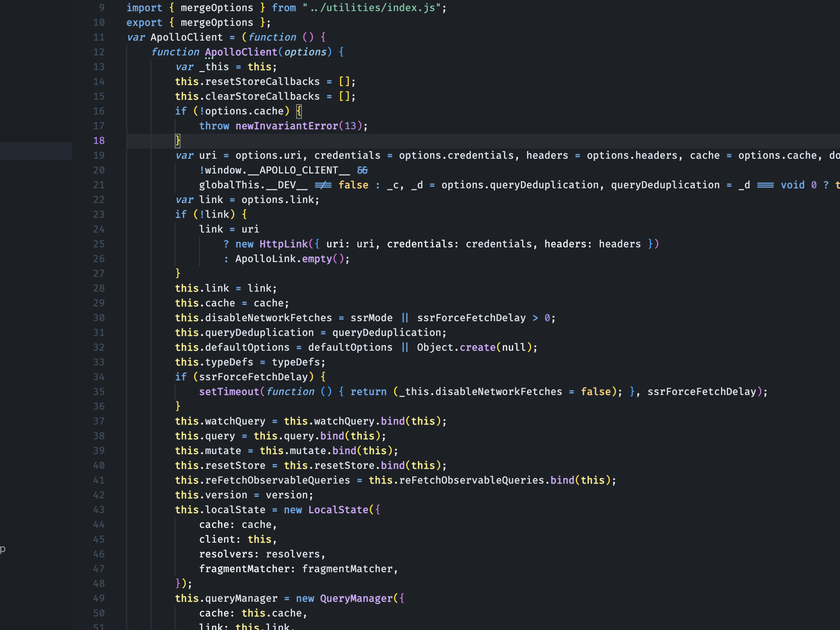840x630 pixels.
Task: Click line number 43 in the gutter
Action: [x=99, y=510]
